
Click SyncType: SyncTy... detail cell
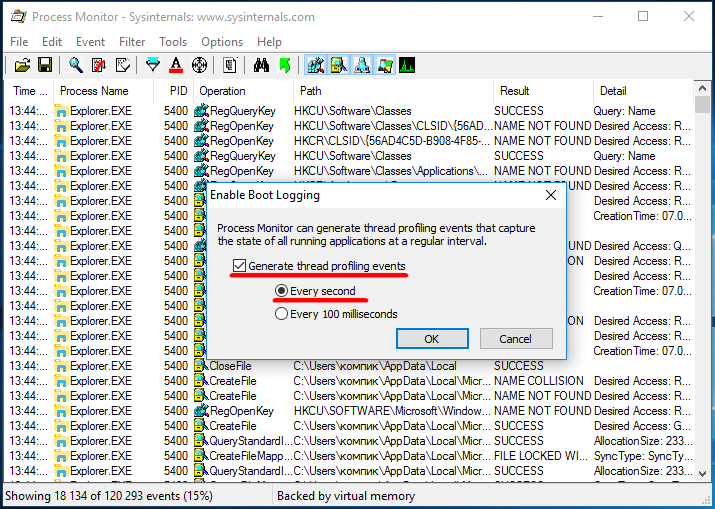pyautogui.click(x=643, y=456)
